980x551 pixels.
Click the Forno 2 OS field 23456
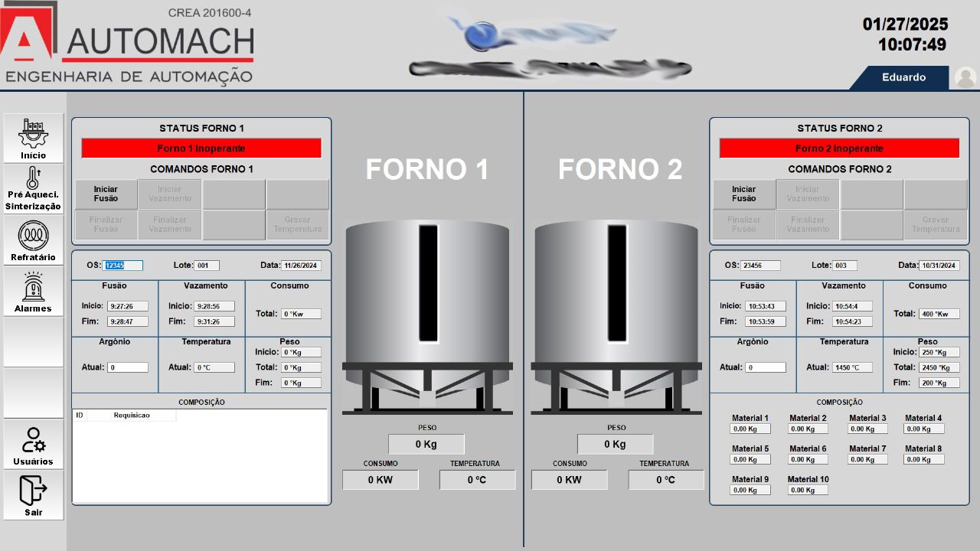760,266
